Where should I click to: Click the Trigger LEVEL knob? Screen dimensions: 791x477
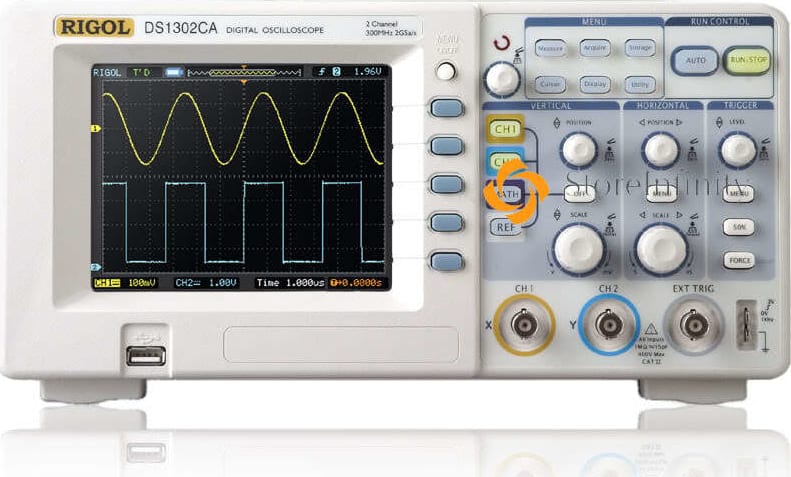click(738, 150)
